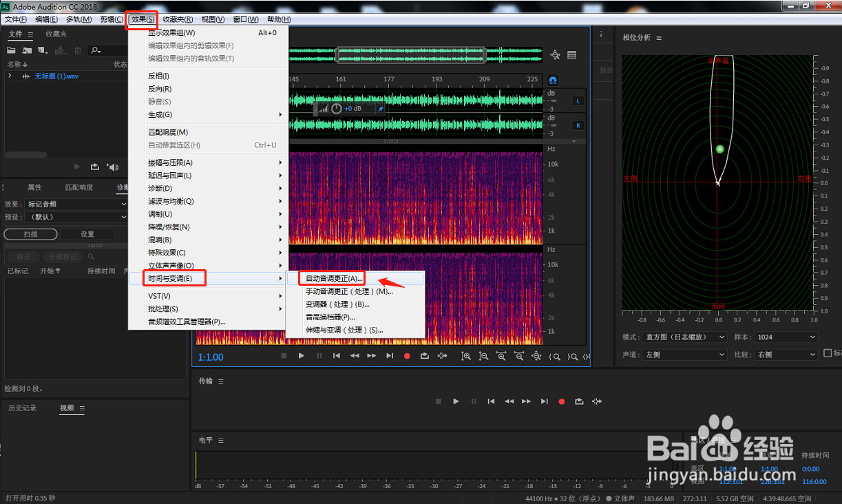
Task: Click the Files panel loop playback icon
Action: pos(95,167)
